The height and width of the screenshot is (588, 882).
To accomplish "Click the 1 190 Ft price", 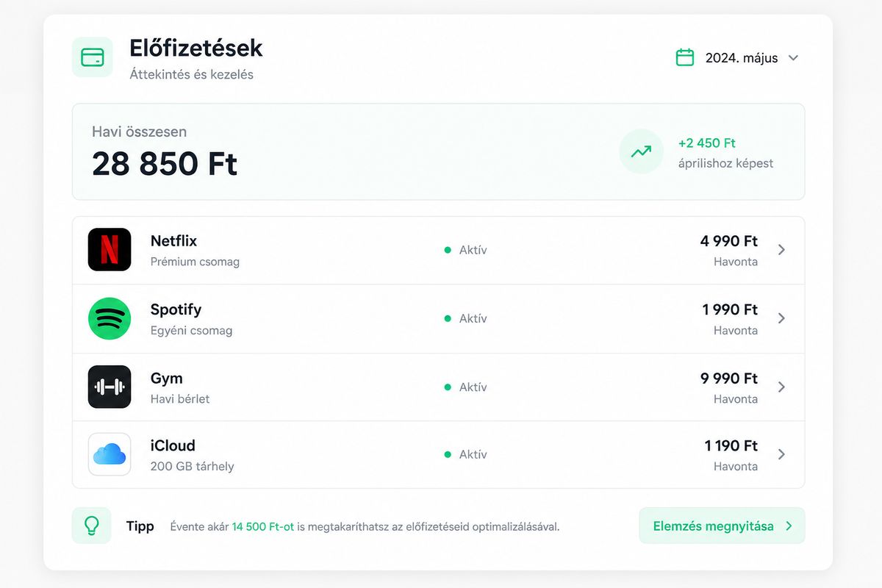I will point(731,445).
